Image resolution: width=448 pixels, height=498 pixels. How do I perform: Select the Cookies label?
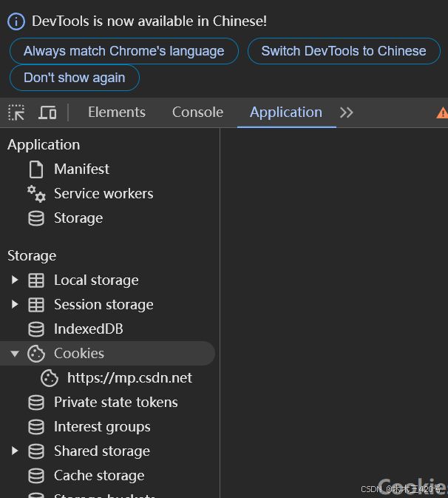[79, 354]
